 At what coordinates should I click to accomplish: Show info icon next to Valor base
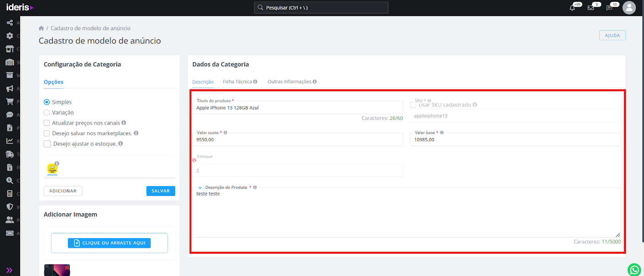(x=442, y=133)
